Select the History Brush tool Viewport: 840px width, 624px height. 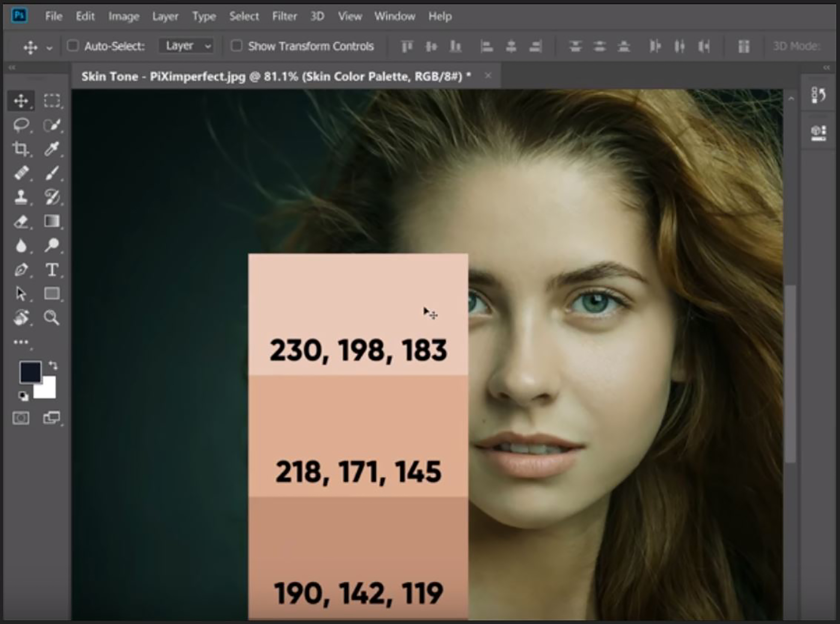[52, 197]
